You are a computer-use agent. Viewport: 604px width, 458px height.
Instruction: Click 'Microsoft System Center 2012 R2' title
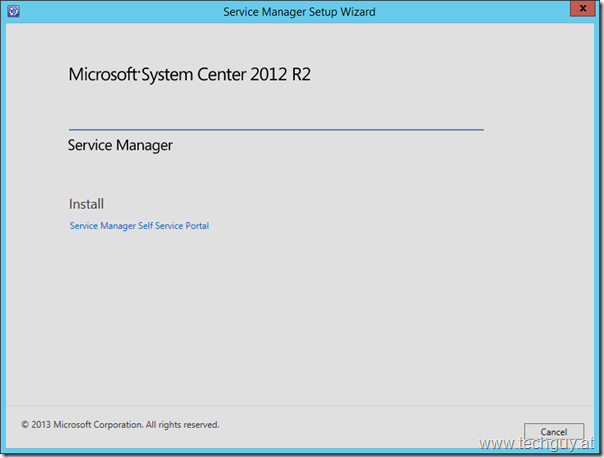[190, 74]
